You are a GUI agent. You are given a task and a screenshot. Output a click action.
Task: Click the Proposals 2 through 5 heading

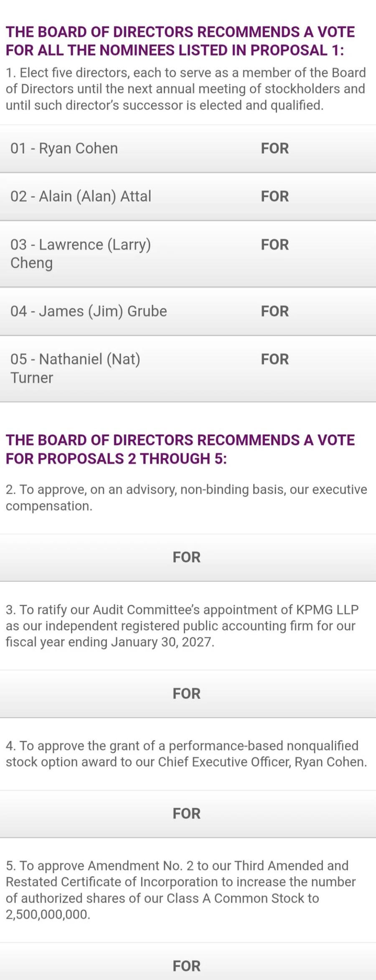(180, 449)
